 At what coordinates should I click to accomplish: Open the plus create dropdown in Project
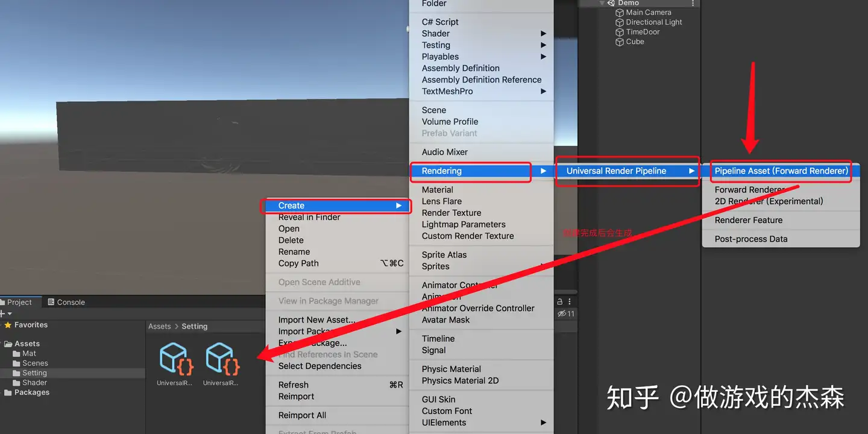point(5,313)
